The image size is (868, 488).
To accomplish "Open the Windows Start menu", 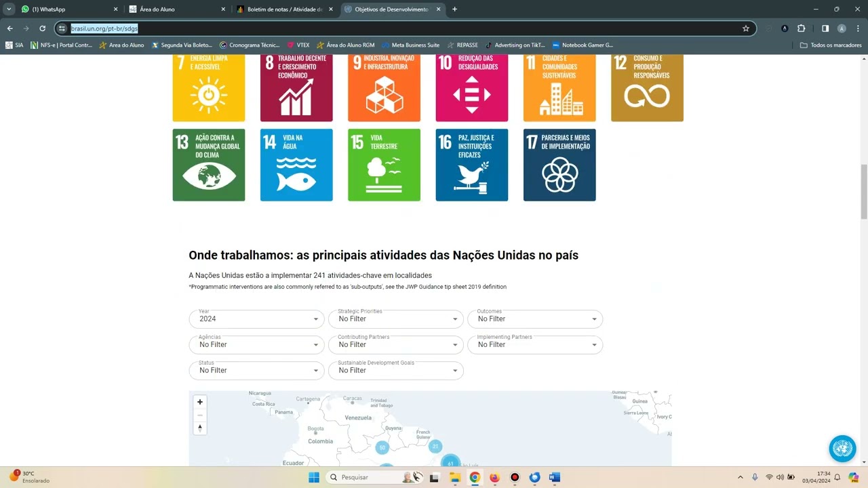I will click(314, 477).
